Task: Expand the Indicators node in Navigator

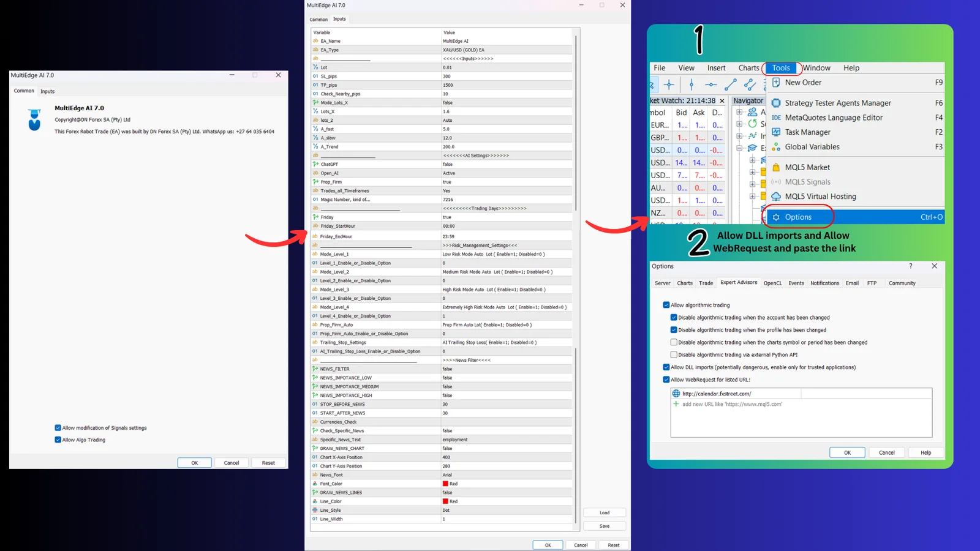Action: click(739, 136)
